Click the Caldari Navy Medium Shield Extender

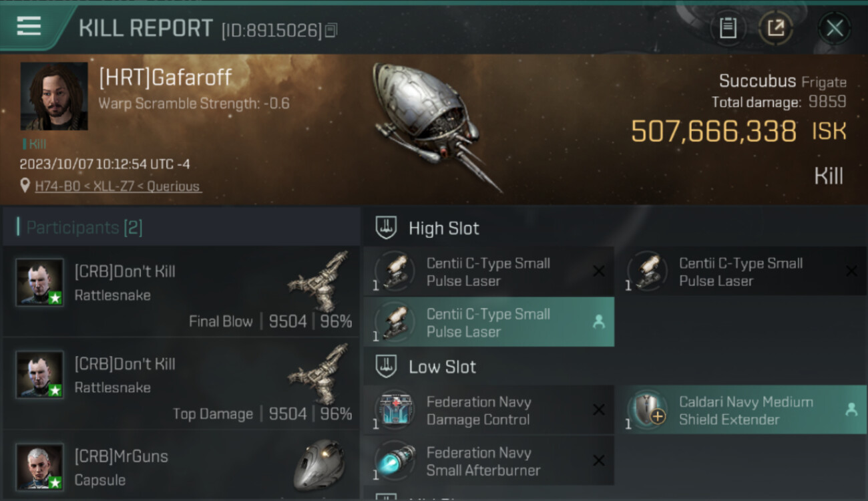pyautogui.click(x=745, y=410)
